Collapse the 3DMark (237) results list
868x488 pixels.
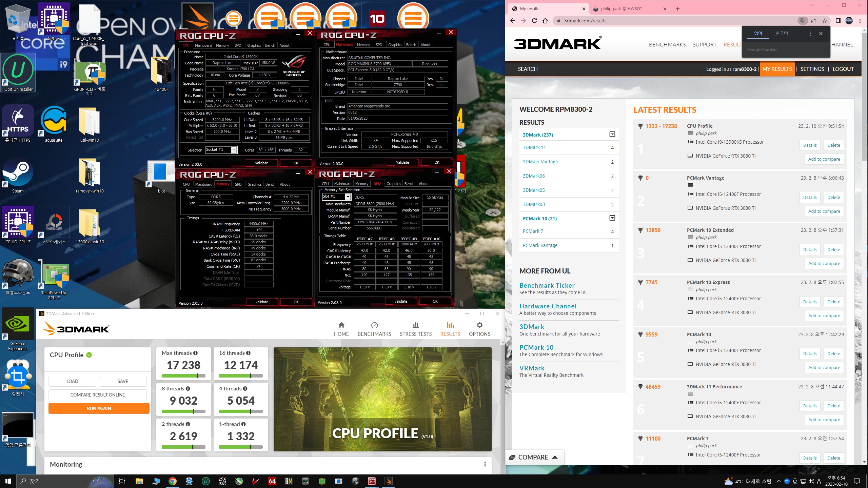click(x=612, y=135)
